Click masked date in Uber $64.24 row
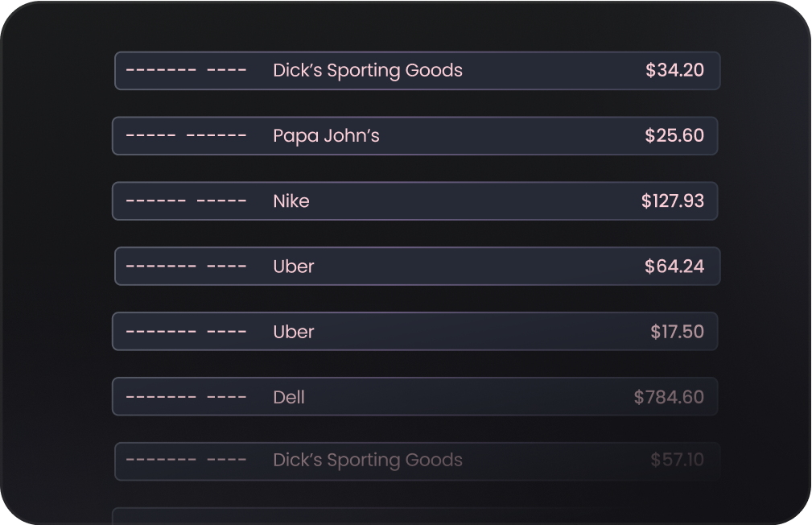The image size is (812, 525). [186, 267]
